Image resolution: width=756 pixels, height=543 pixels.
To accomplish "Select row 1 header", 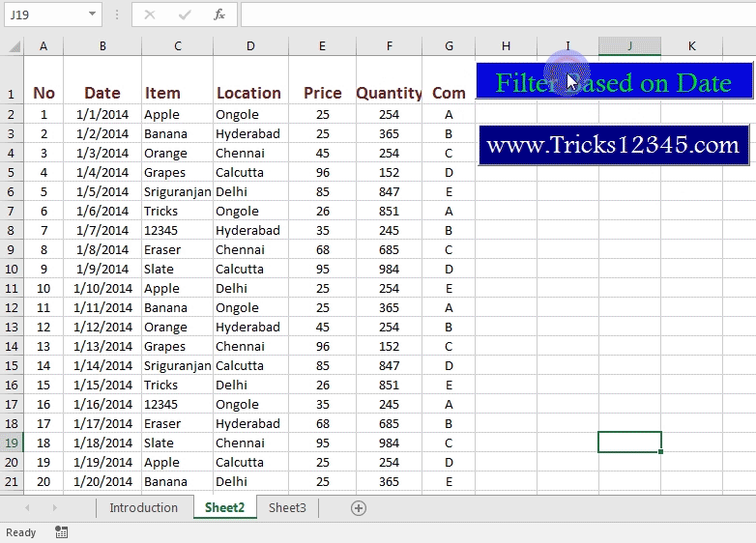I will tap(11, 80).
